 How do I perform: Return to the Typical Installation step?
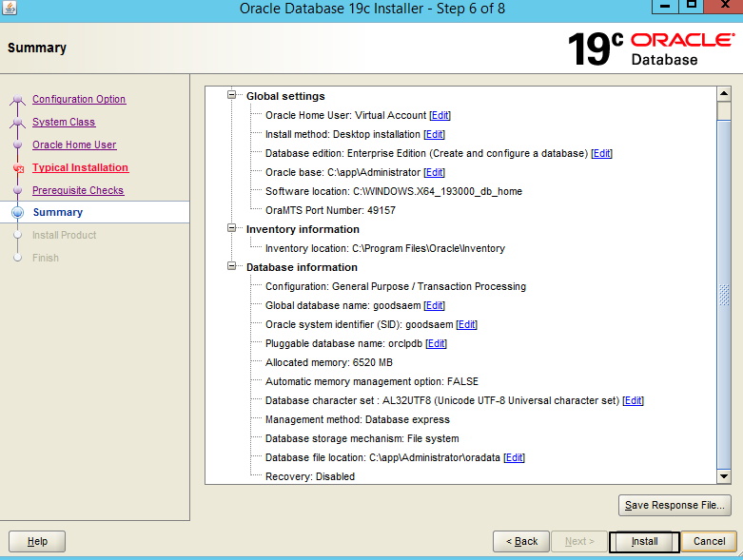[x=80, y=167]
